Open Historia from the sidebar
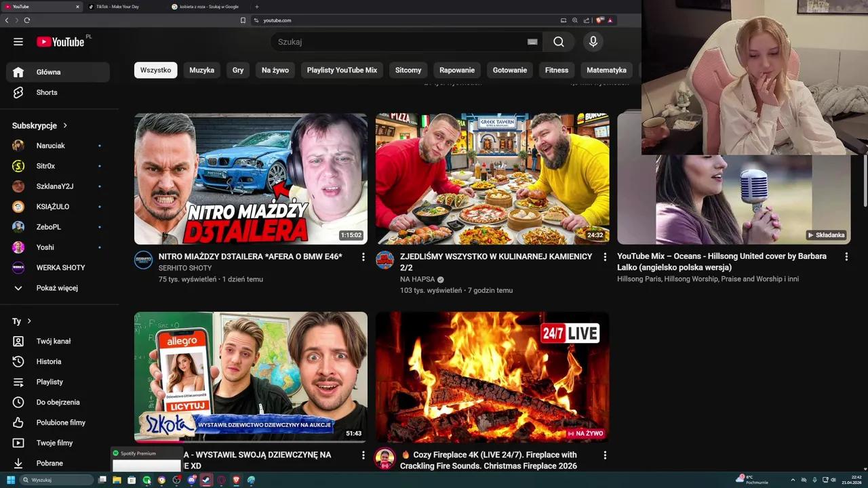 tap(48, 361)
